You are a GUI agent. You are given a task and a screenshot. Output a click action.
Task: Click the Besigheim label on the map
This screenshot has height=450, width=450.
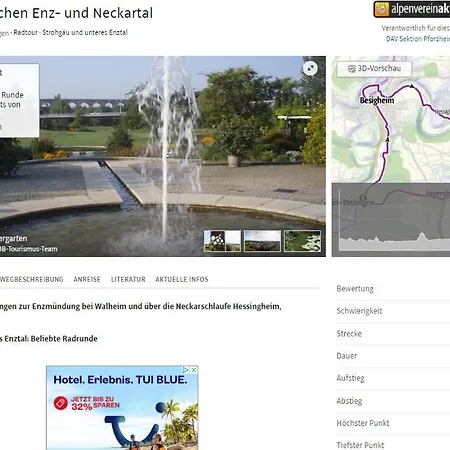[x=377, y=100]
